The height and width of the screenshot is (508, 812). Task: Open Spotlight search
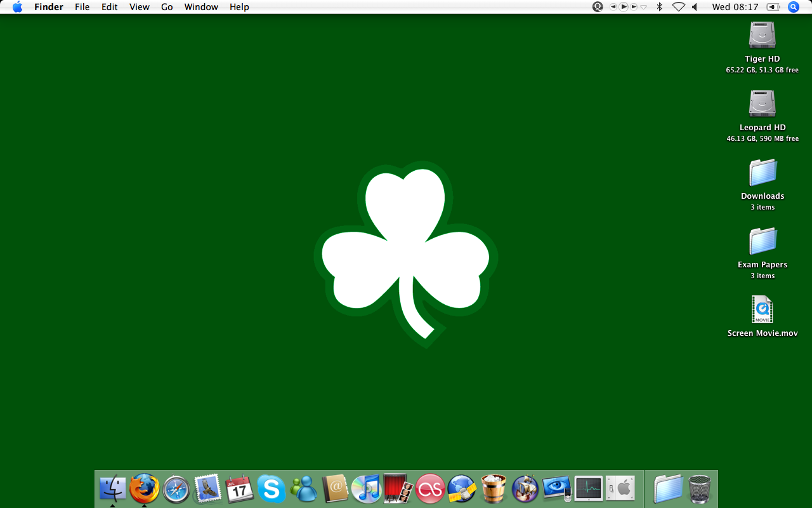point(794,7)
